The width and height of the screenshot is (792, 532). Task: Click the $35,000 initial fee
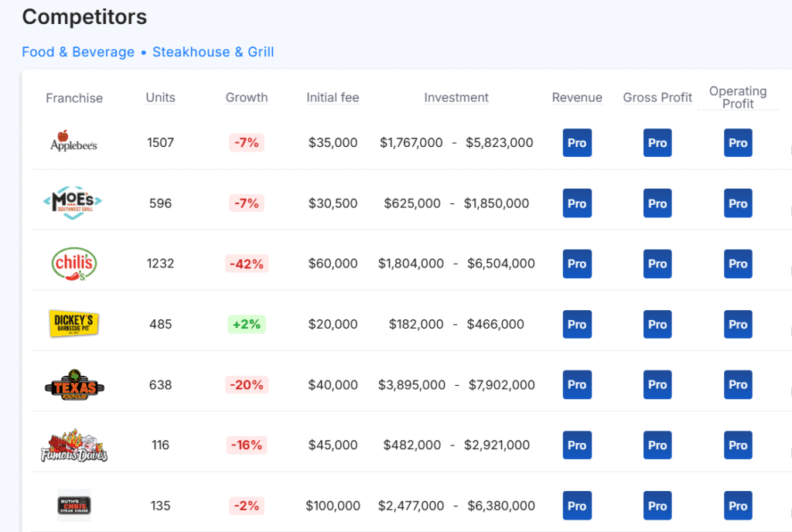pos(333,143)
